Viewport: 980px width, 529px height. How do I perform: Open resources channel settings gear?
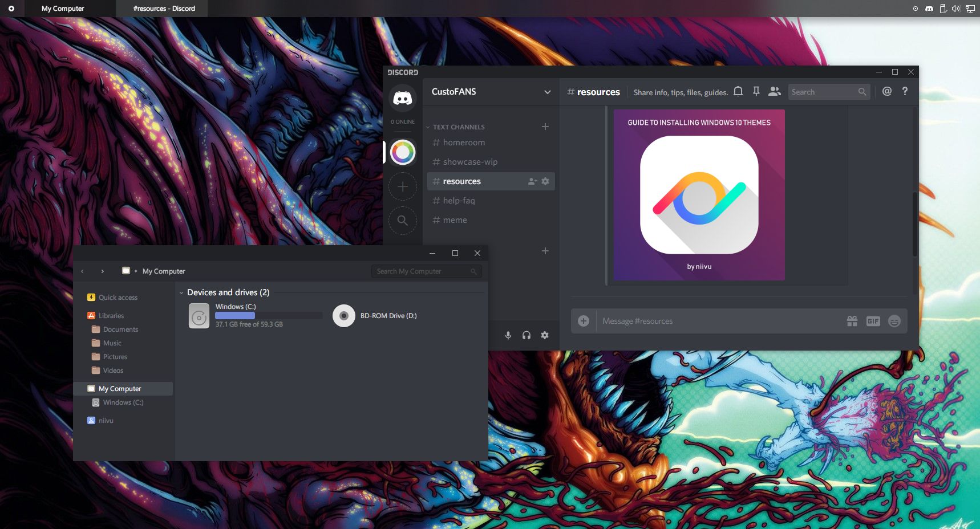545,181
